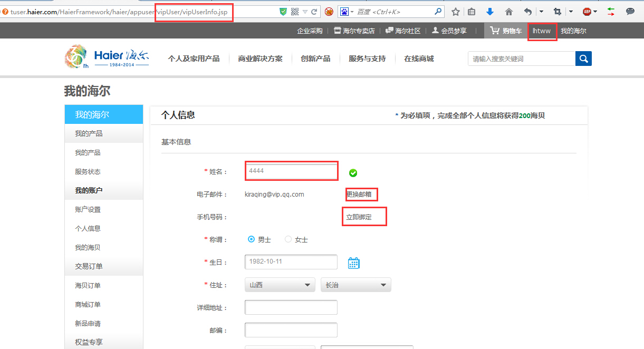
Task: Click the username lhtww in the top bar
Action: [x=542, y=31]
